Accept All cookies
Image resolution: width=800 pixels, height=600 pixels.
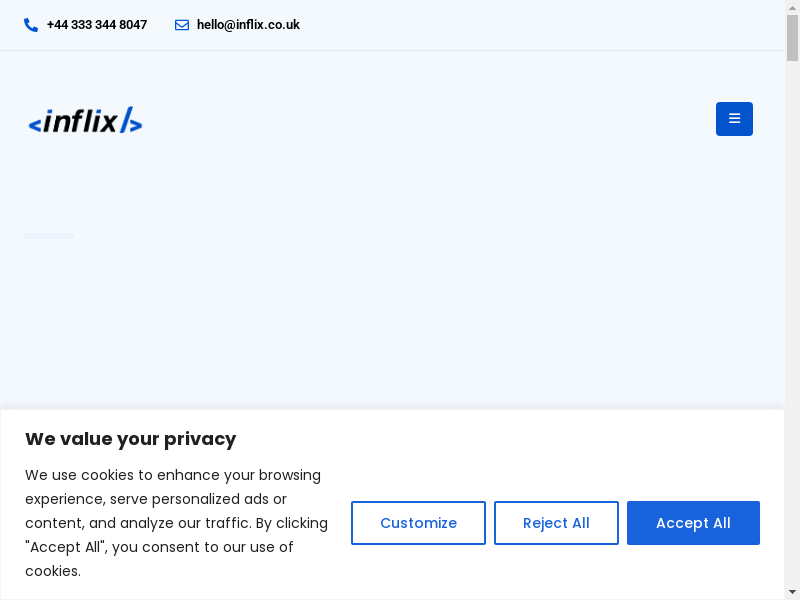coord(693,523)
